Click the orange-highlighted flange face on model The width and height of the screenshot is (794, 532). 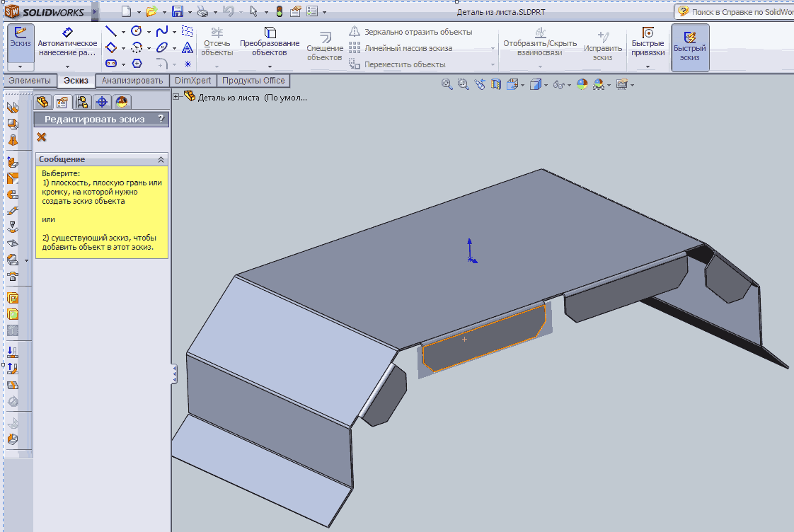click(484, 338)
